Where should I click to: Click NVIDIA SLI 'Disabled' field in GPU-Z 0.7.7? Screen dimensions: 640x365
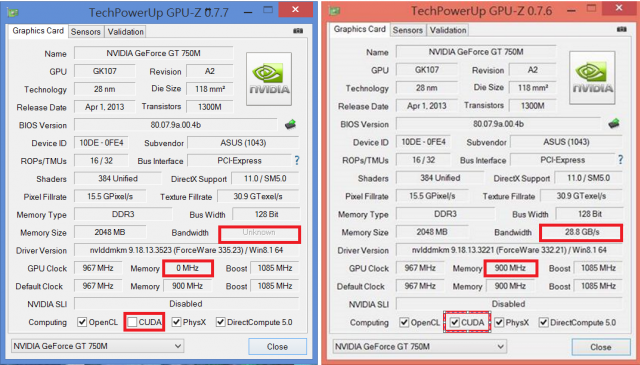(187, 304)
